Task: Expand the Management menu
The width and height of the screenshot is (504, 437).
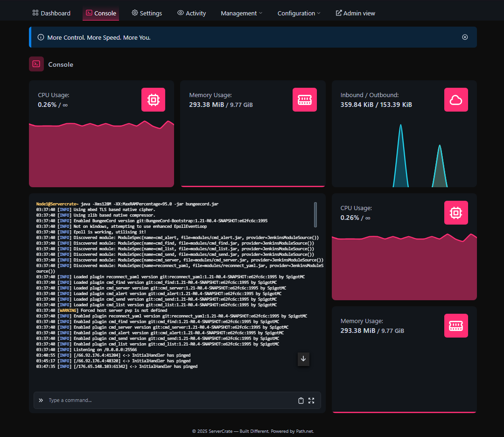Action: (x=241, y=13)
